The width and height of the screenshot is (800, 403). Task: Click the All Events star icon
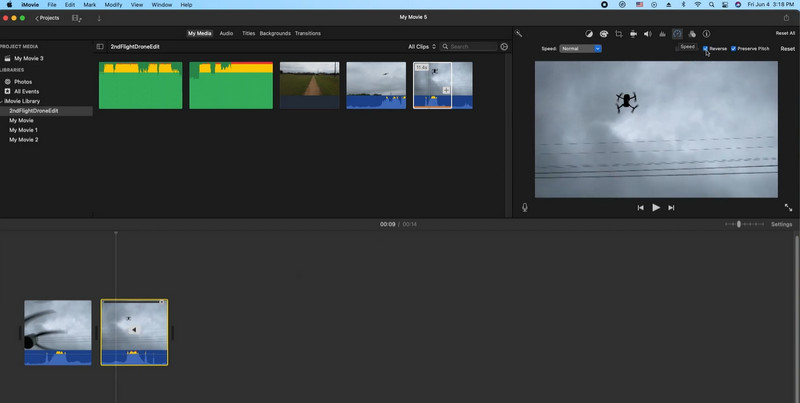[x=8, y=91]
